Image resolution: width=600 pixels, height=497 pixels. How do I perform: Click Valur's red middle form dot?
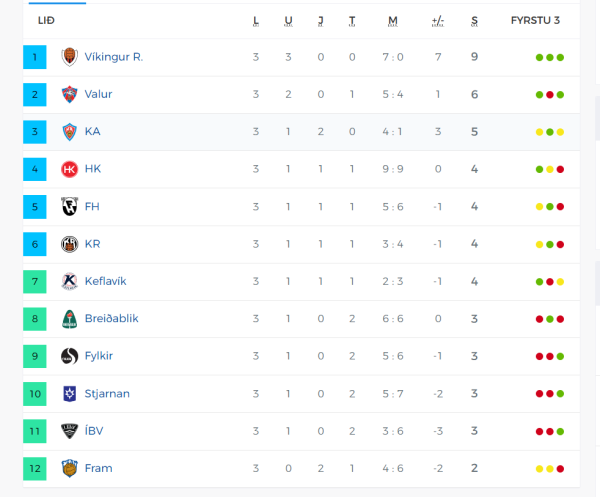(x=550, y=95)
